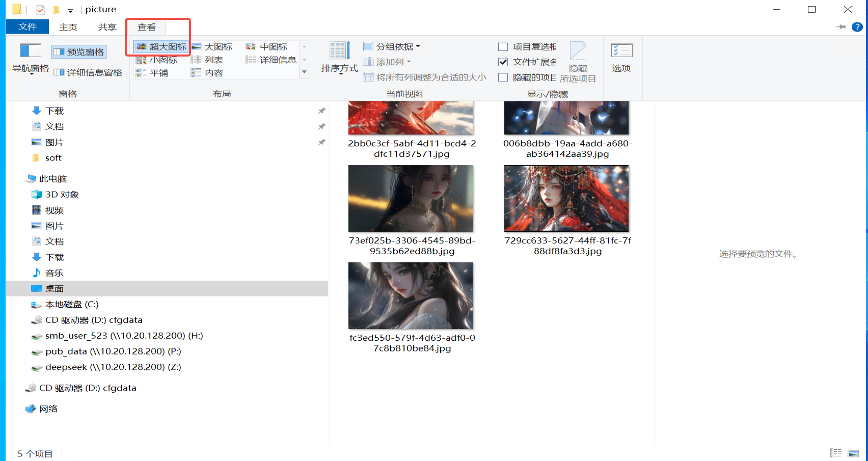The image size is (868, 461).
Task: Open the 选项 button
Action: click(621, 58)
